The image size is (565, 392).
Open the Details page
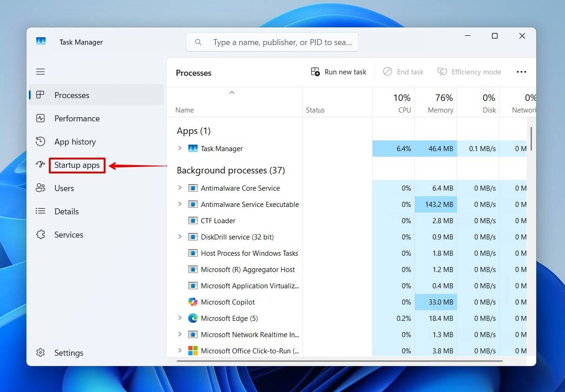coord(96,211)
